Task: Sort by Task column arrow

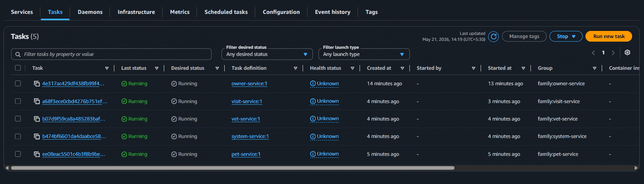Action: pyautogui.click(x=107, y=68)
